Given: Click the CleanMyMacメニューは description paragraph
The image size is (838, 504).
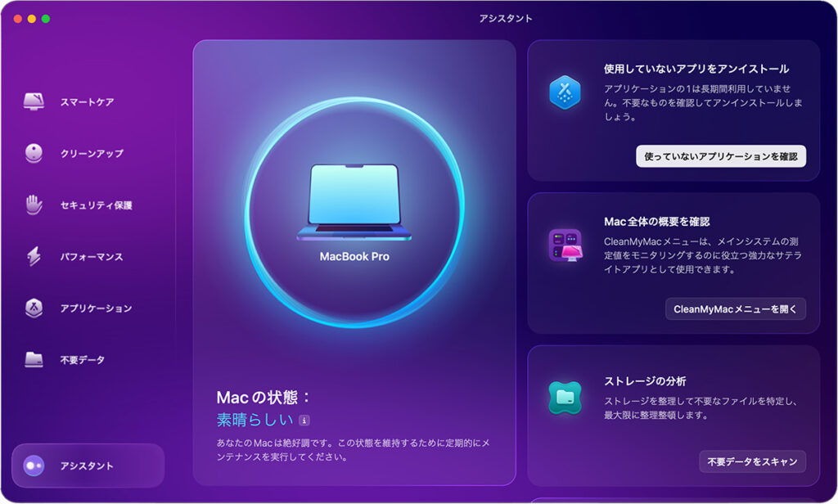Looking at the screenshot, I should pos(703,255).
